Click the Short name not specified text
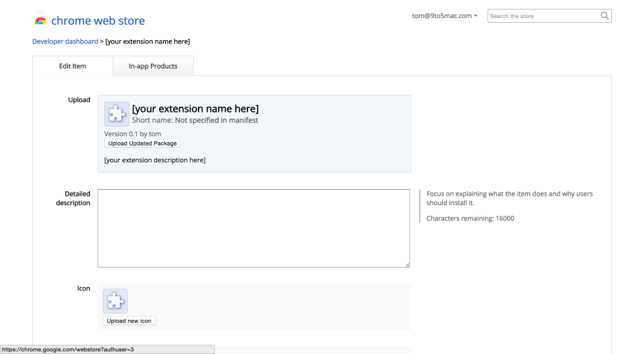 [x=195, y=121]
